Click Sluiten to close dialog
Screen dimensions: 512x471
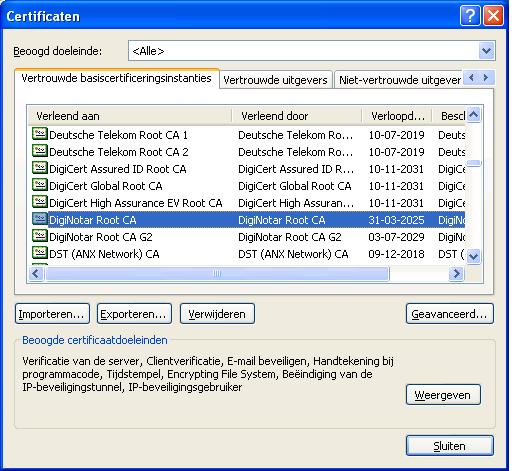450,446
